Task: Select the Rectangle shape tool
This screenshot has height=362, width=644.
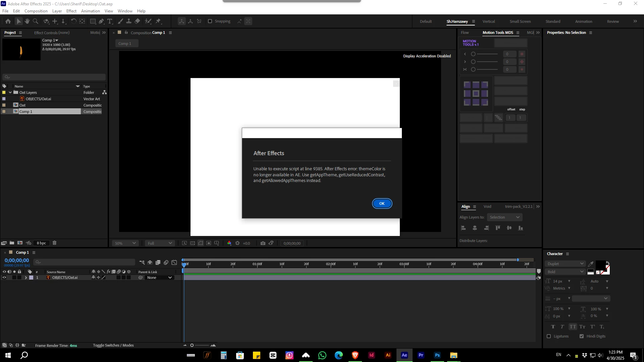Action: 93,21
